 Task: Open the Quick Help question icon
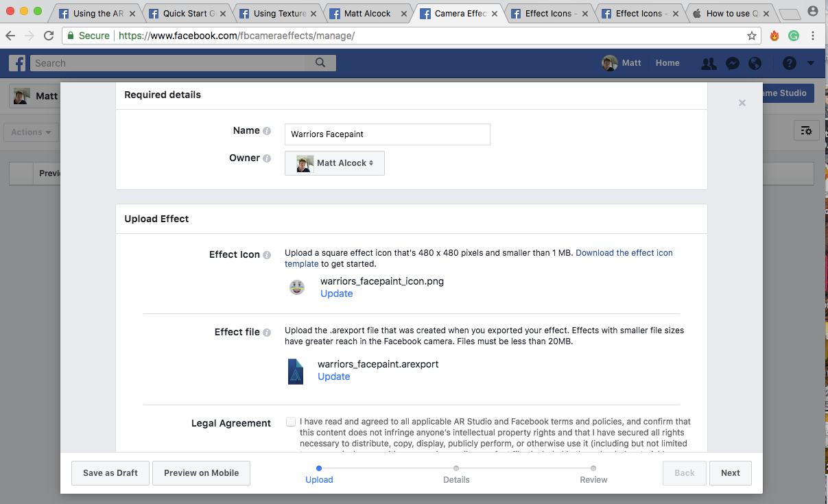(790, 63)
